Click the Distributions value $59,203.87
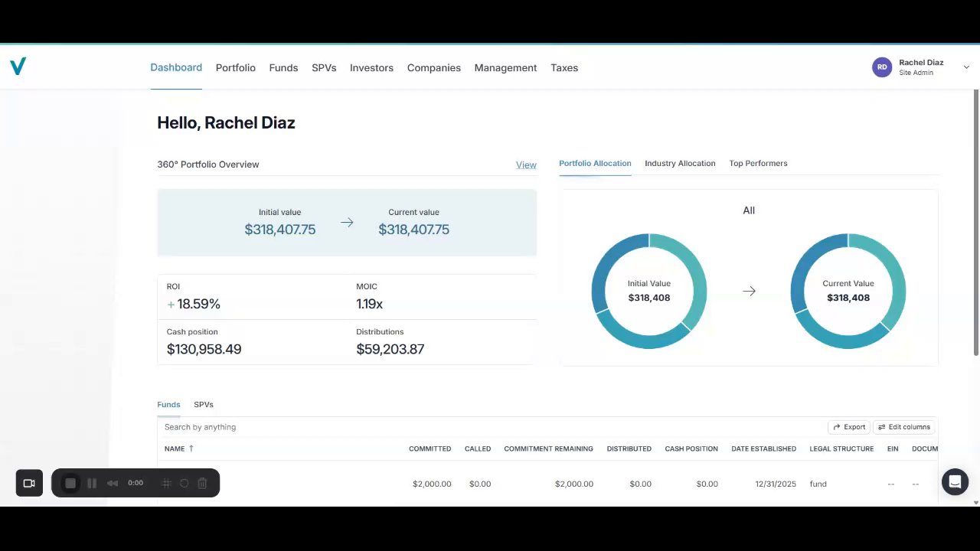Image resolution: width=980 pixels, height=551 pixels. click(390, 349)
